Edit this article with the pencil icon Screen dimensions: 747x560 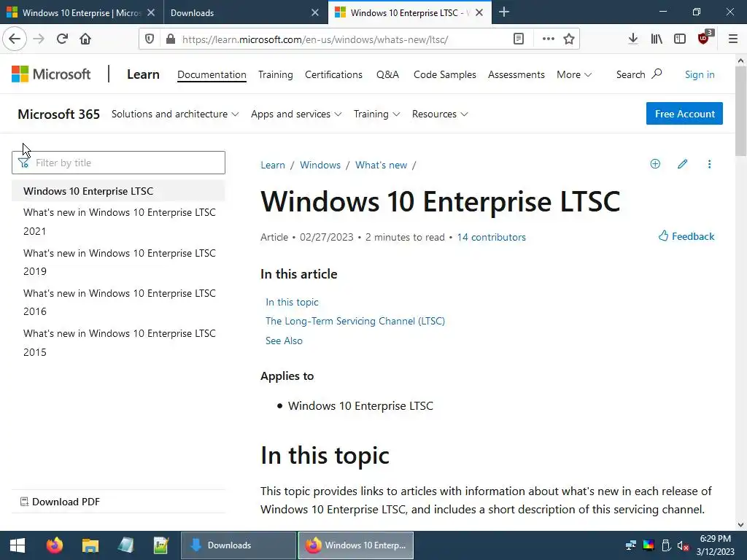(683, 164)
